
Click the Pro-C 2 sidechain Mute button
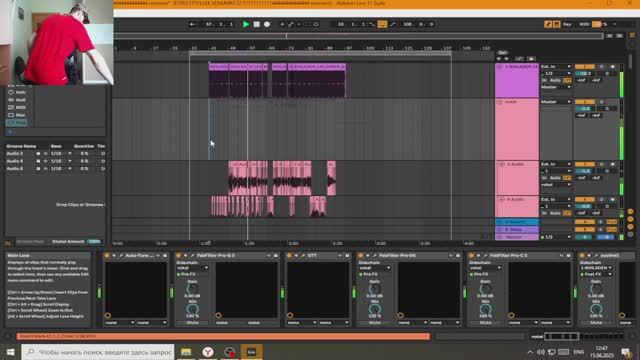(485, 322)
